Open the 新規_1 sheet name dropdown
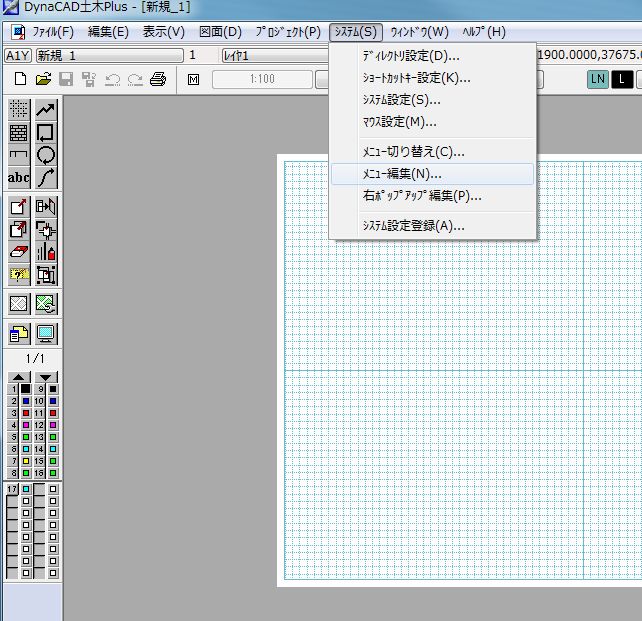 pyautogui.click(x=110, y=55)
